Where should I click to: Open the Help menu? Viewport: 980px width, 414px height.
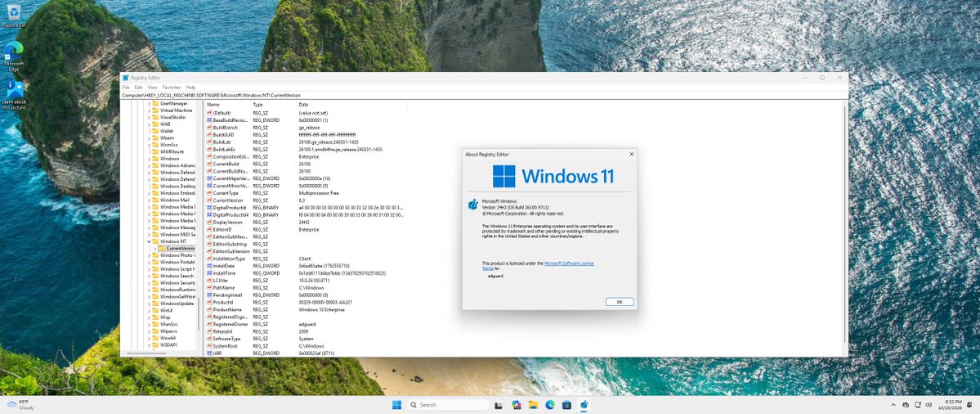[x=190, y=88]
